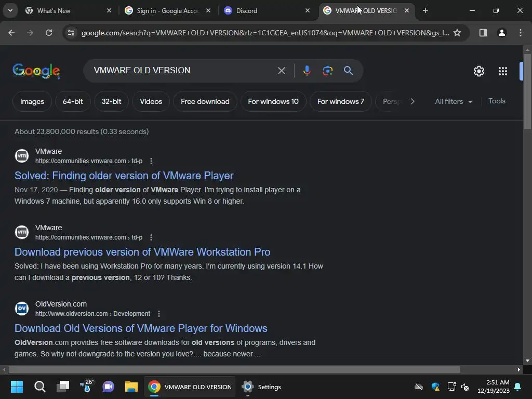Click the Chrome VMWARE OLD VERSION taskbar button
The height and width of the screenshot is (399, 532).
[x=190, y=387]
